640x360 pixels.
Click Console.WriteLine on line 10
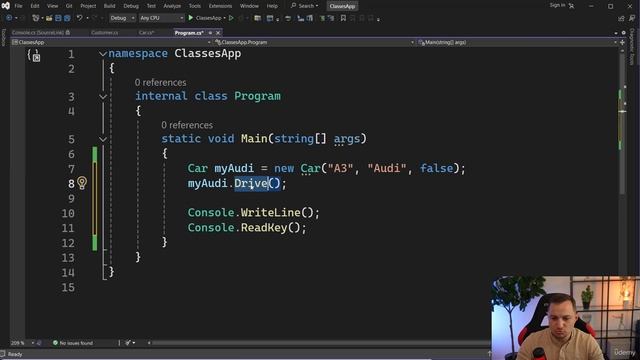pyautogui.click(x=244, y=213)
